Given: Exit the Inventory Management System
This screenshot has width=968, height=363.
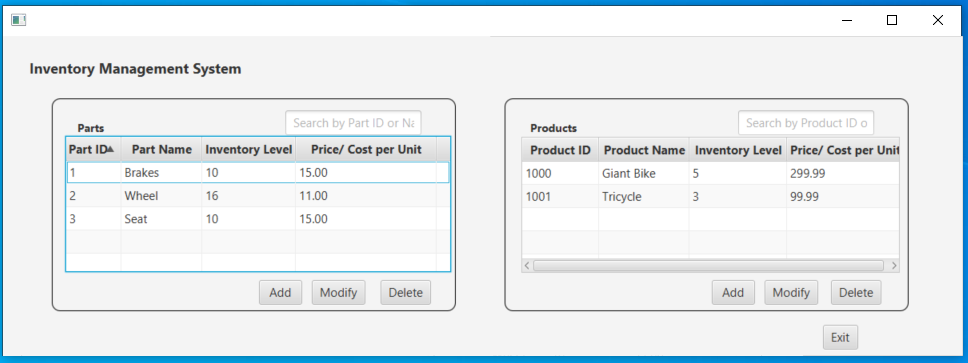Looking at the screenshot, I should [840, 337].
